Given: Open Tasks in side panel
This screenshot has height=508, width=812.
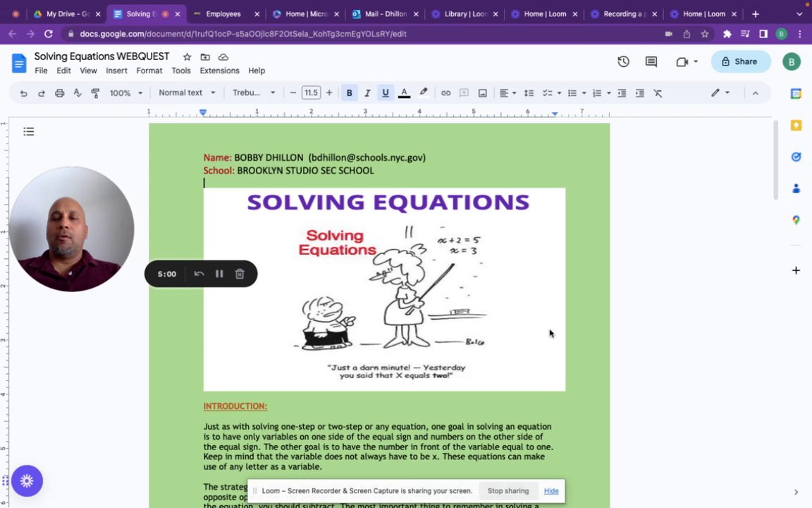Looking at the screenshot, I should tap(796, 157).
